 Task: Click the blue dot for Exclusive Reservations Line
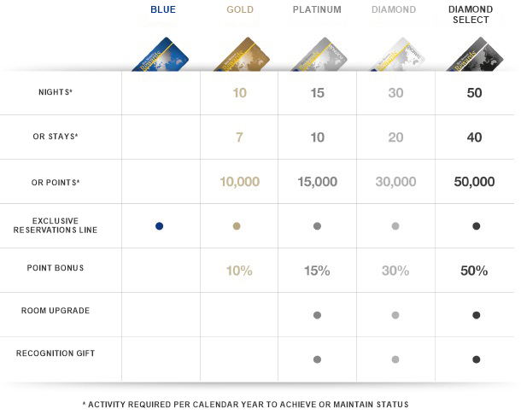pos(159,226)
